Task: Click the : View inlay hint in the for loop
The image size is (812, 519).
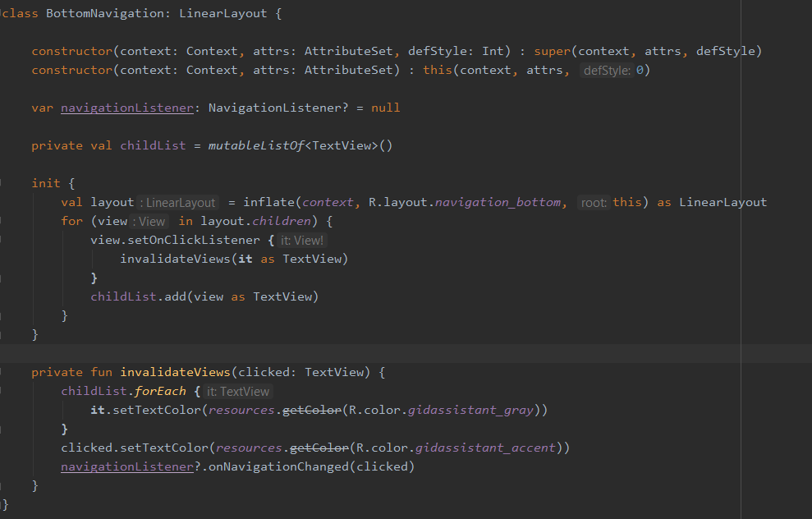Action: (149, 222)
